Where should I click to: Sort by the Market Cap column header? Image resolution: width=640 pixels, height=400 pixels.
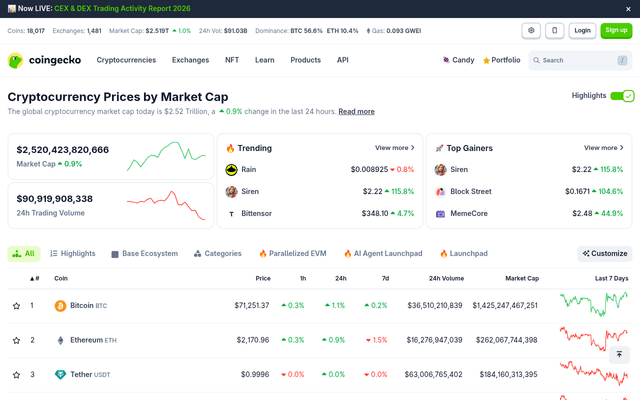click(522, 279)
